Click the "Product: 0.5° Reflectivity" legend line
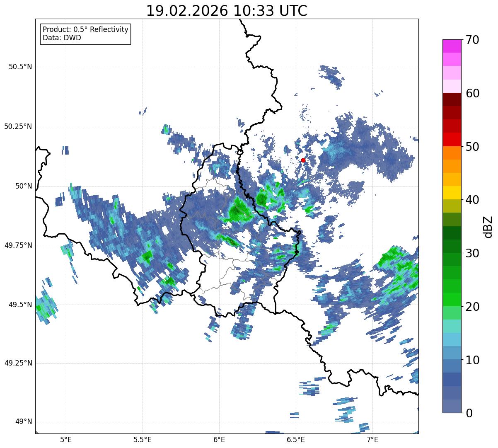This screenshot has width=498, height=448. coord(85,29)
